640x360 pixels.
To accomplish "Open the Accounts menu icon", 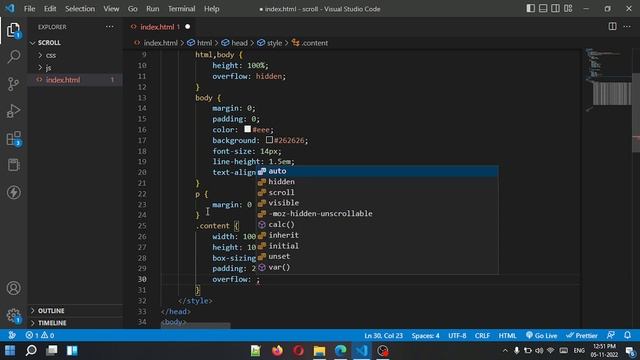I will (13, 288).
